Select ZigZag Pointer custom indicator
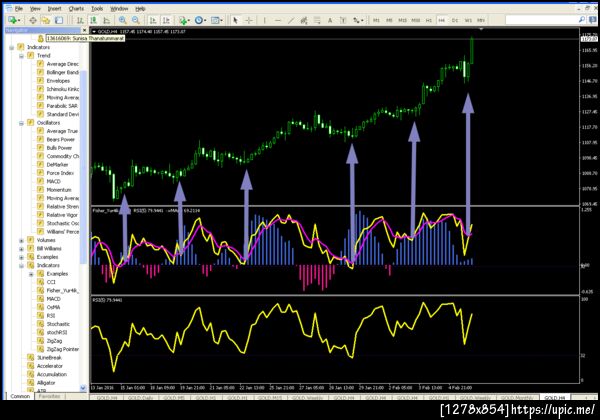The image size is (600, 420). click(x=63, y=349)
